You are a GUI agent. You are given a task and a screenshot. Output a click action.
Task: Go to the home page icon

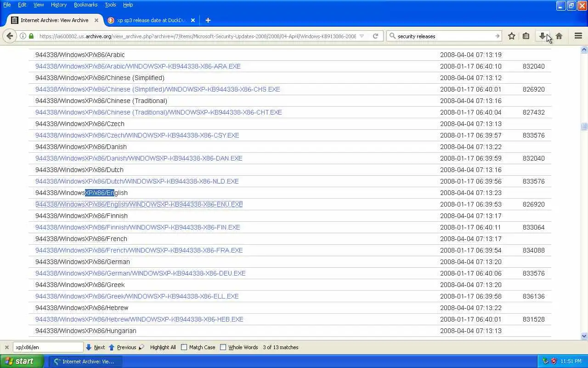pos(559,36)
